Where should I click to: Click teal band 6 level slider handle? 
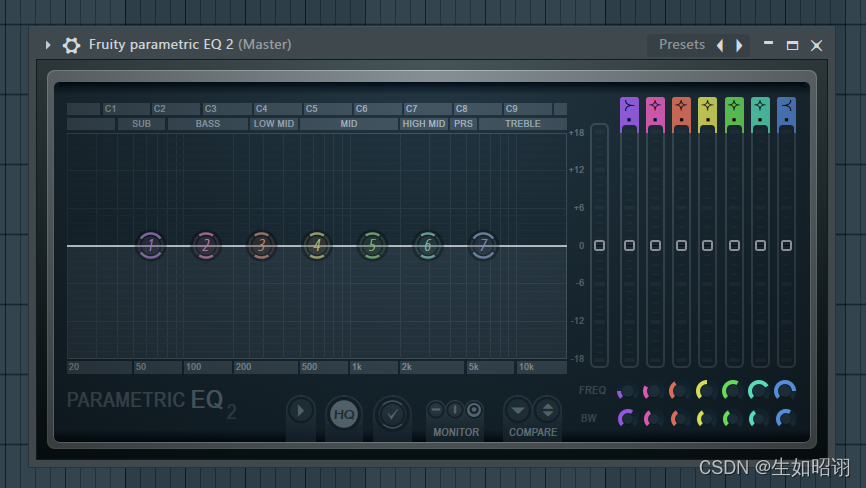760,245
